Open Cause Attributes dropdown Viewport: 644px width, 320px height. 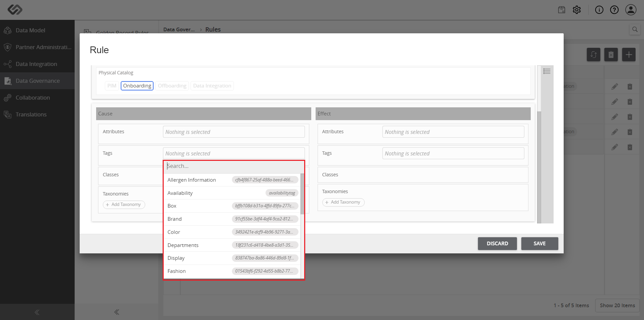click(234, 132)
